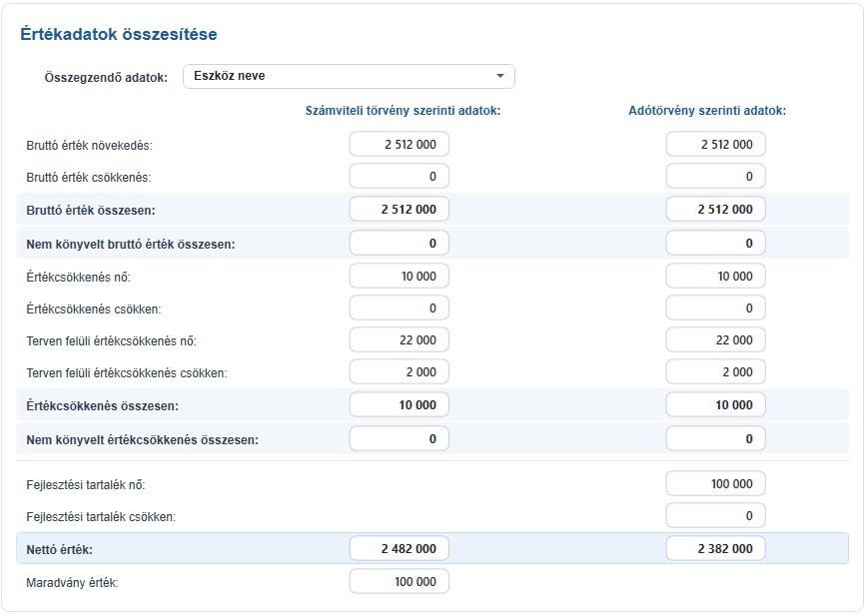Click the 'Értékadatok összesítése' heading
This screenshot has width=868, height=615.
pos(119,34)
